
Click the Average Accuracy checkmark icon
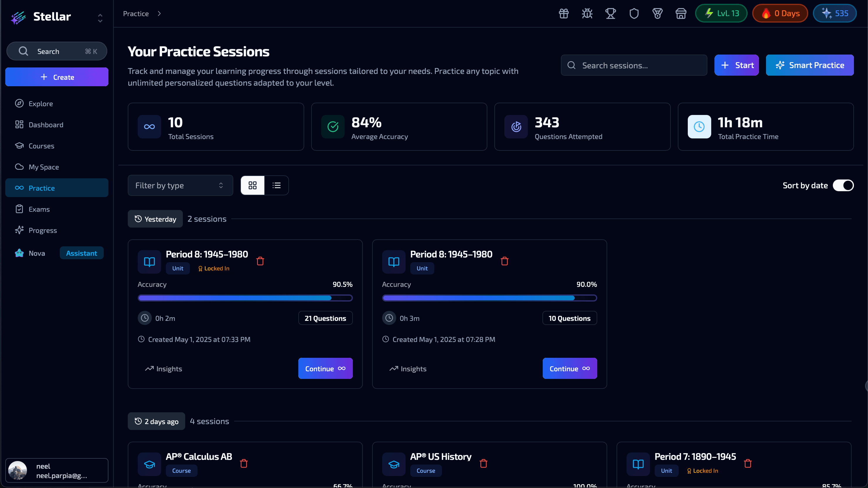[x=333, y=127]
